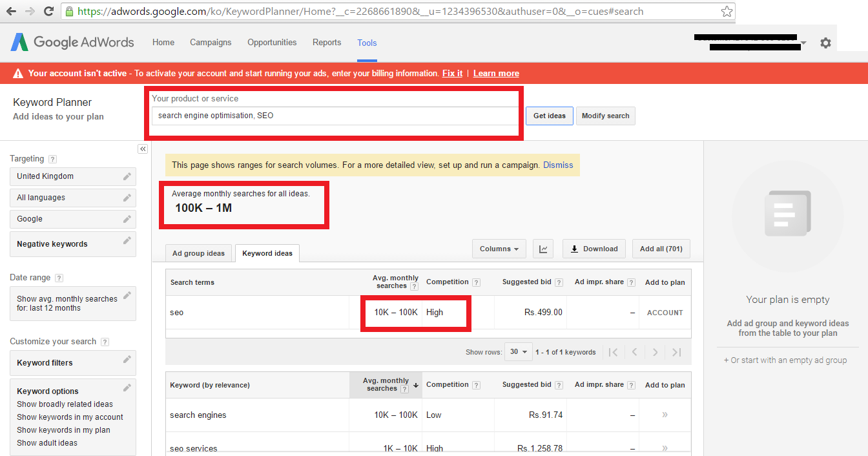Click the product or service input field
This screenshot has width=868, height=456.
pyautogui.click(x=336, y=116)
